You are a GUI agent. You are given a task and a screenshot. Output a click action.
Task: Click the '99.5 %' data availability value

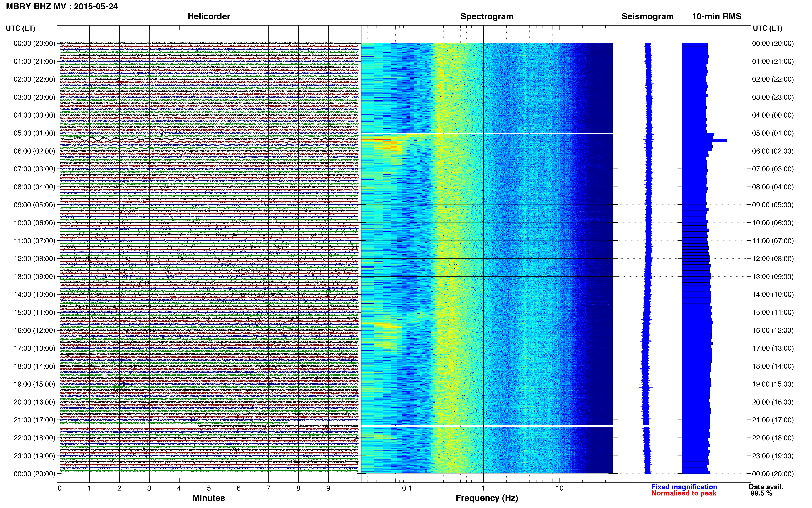tap(761, 493)
